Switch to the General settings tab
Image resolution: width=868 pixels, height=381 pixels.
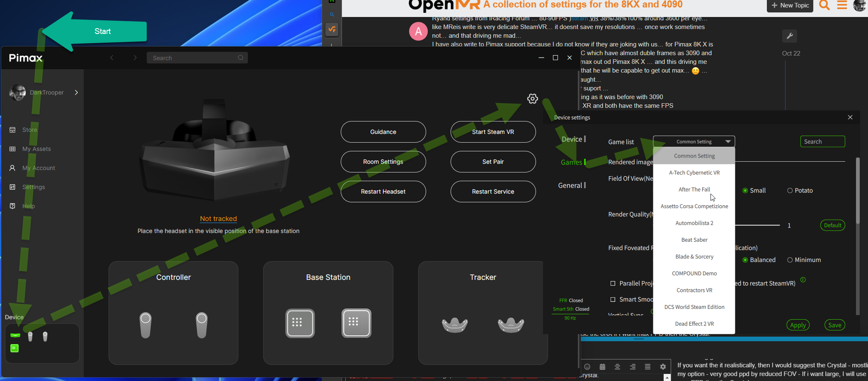570,186
